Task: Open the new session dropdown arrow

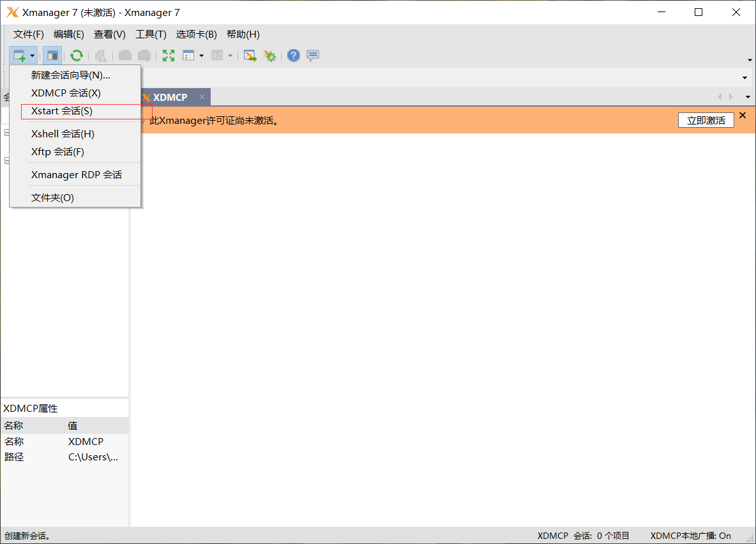Action: click(x=33, y=56)
